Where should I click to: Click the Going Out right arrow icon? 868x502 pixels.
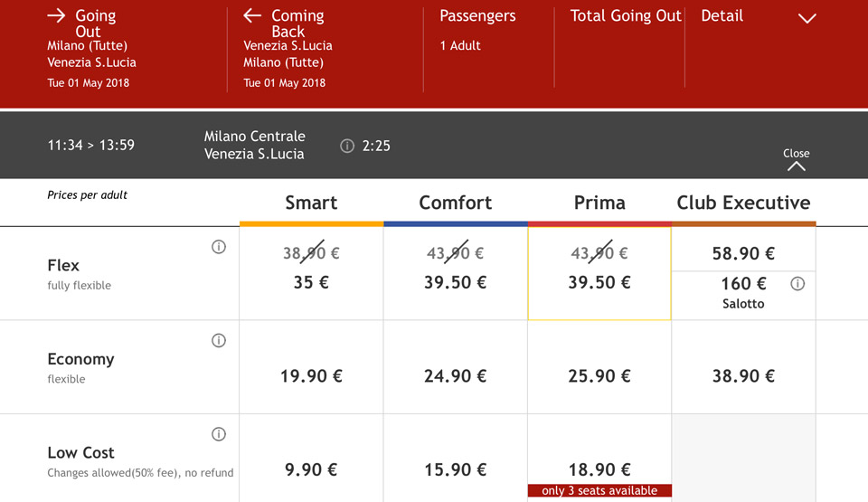click(56, 15)
